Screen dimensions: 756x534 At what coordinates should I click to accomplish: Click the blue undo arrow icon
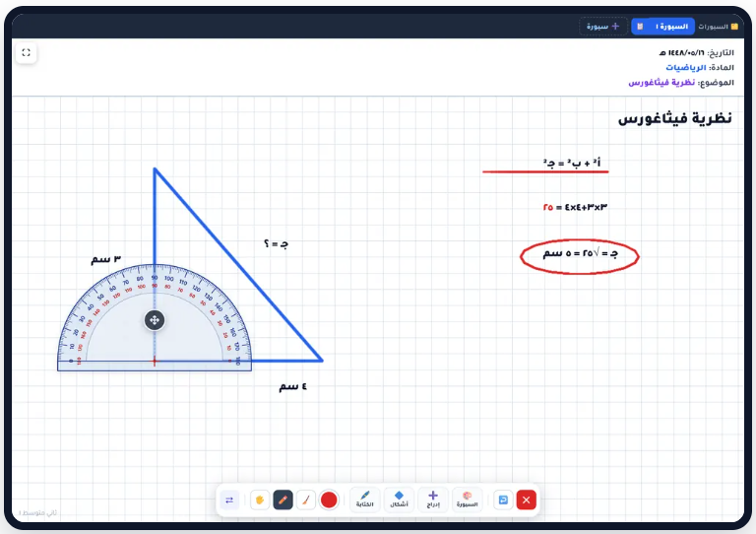[x=503, y=501]
